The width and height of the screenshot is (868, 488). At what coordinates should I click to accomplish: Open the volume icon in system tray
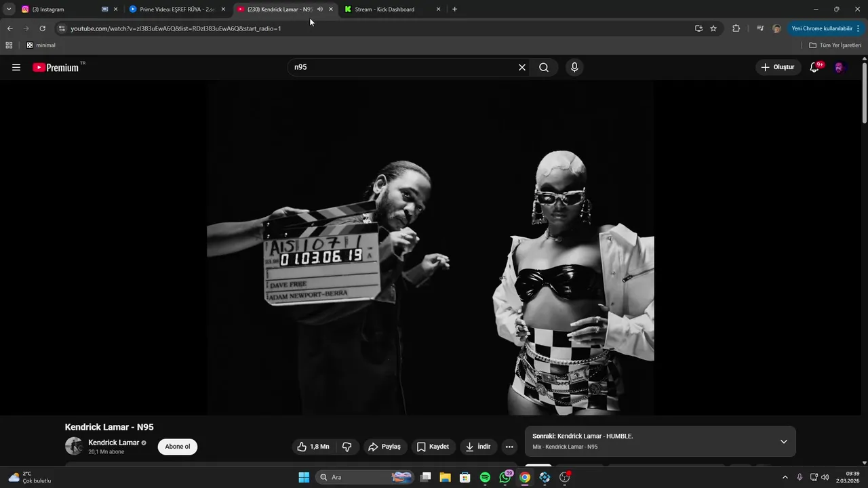(x=825, y=477)
